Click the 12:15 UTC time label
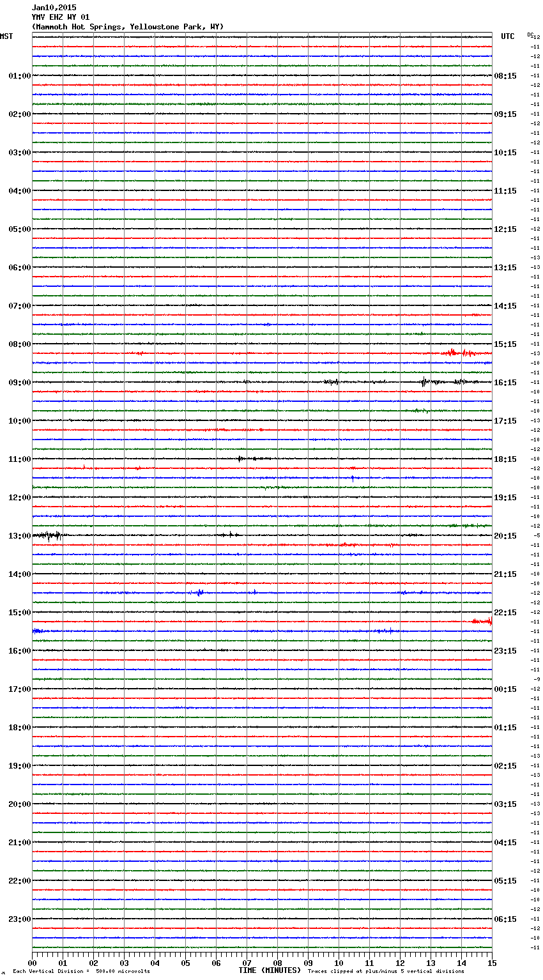 (505, 229)
